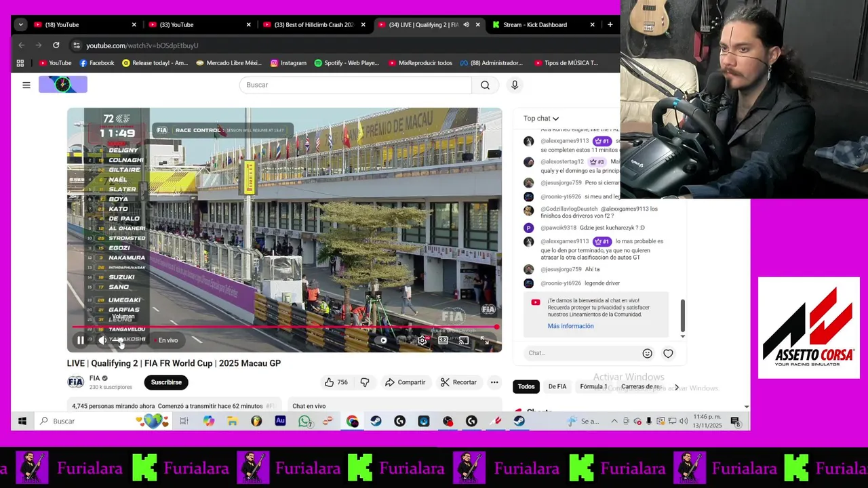This screenshot has height=488, width=868.
Task: Open the Windows notification center
Action: click(735, 422)
